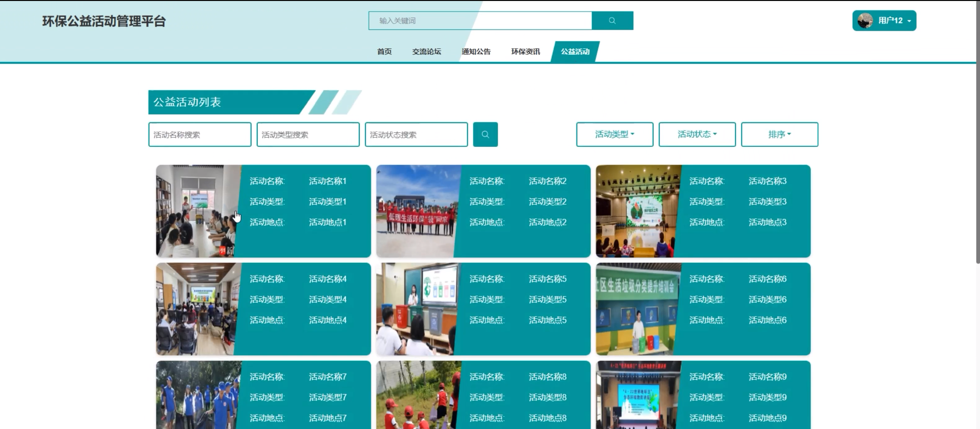Open the 环保资讯 tab
The height and width of the screenshot is (429, 980).
pos(525,51)
